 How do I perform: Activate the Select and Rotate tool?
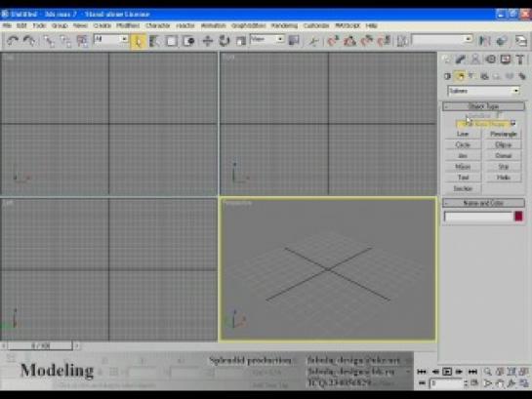pyautogui.click(x=225, y=41)
